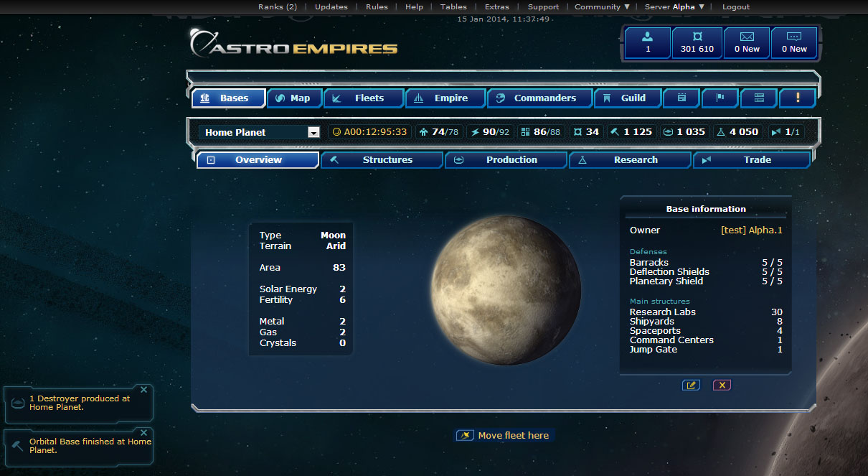This screenshot has width=868, height=476.
Task: Click the Solar Energy value row
Action: [303, 289]
